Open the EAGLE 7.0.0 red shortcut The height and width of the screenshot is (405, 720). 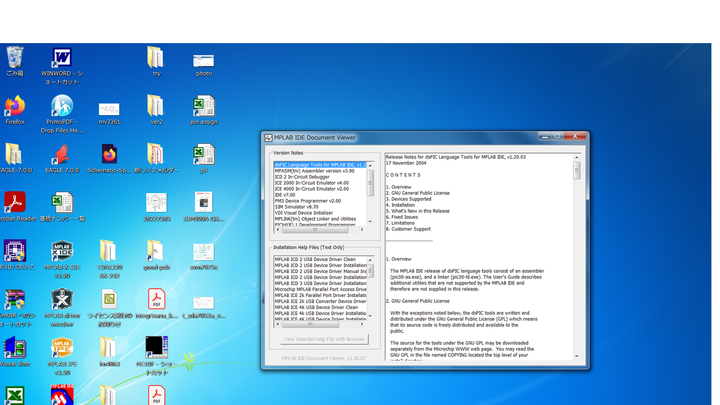coord(62,155)
